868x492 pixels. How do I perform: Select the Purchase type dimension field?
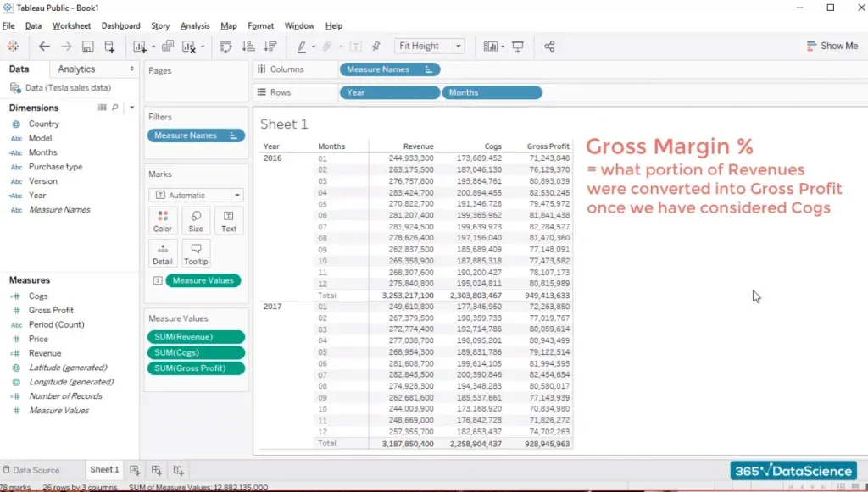click(55, 167)
